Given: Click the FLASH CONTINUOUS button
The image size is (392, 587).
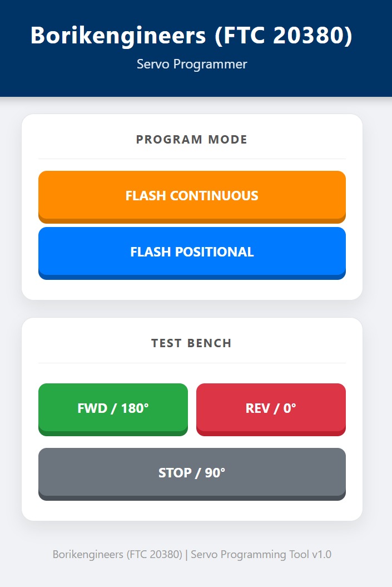Looking at the screenshot, I should 192,196.
